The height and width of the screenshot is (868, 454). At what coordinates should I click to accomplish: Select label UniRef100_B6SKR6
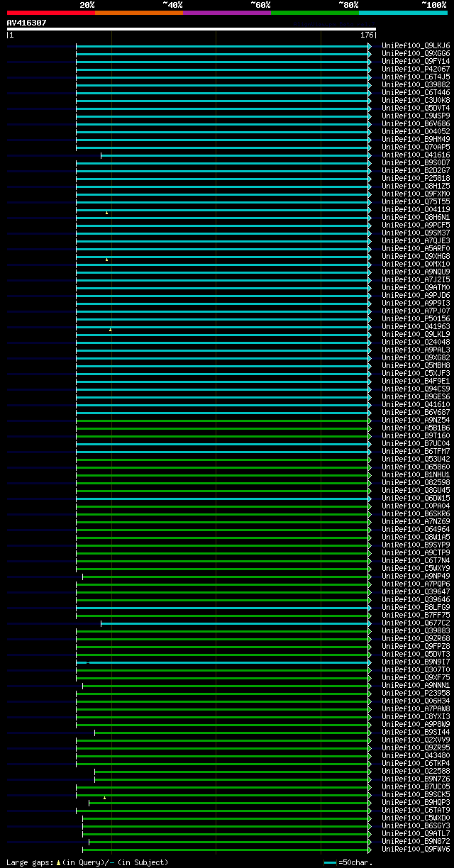click(416, 513)
